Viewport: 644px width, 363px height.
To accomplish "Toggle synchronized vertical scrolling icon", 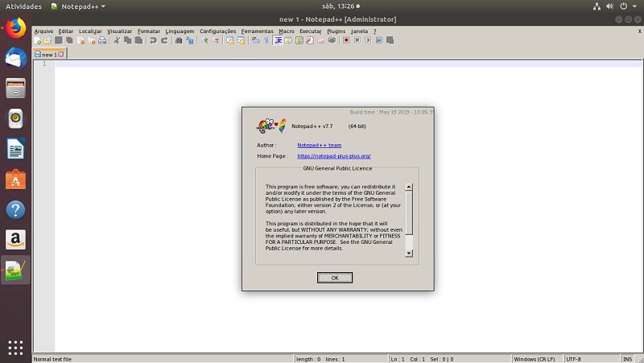I will coord(230,40).
